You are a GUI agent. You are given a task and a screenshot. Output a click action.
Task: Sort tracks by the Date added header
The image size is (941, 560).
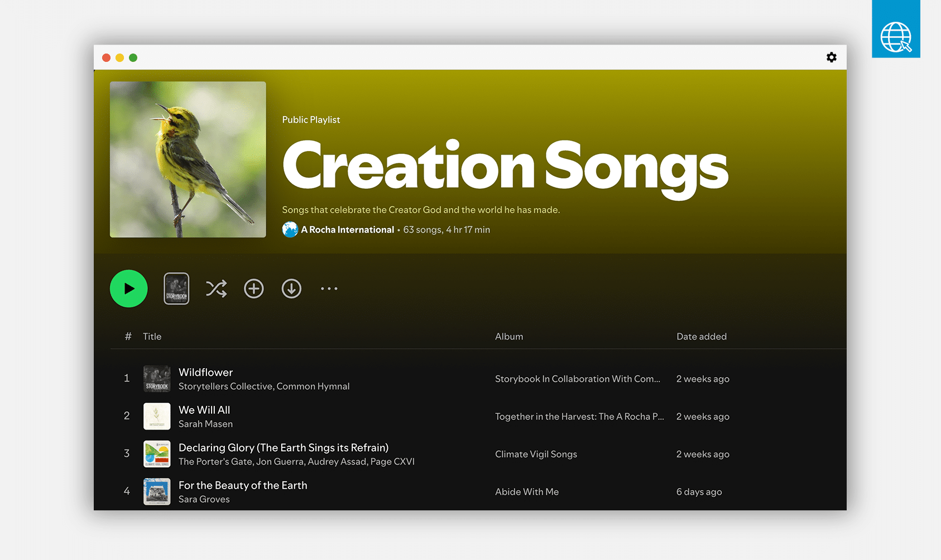(702, 336)
